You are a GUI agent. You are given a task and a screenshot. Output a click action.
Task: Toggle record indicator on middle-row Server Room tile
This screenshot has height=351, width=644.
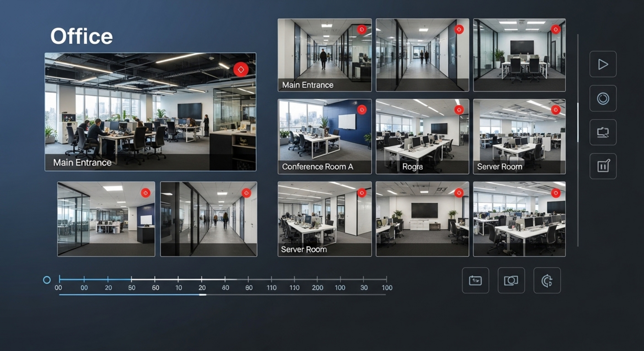click(556, 110)
